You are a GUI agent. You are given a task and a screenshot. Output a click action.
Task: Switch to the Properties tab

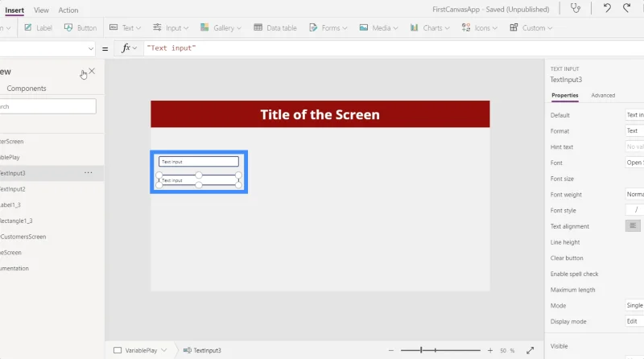click(565, 95)
